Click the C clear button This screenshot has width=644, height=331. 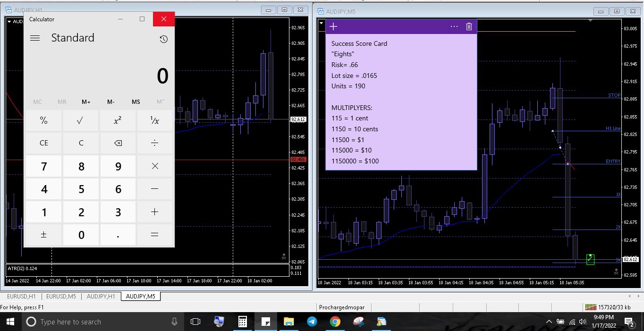[x=81, y=143]
